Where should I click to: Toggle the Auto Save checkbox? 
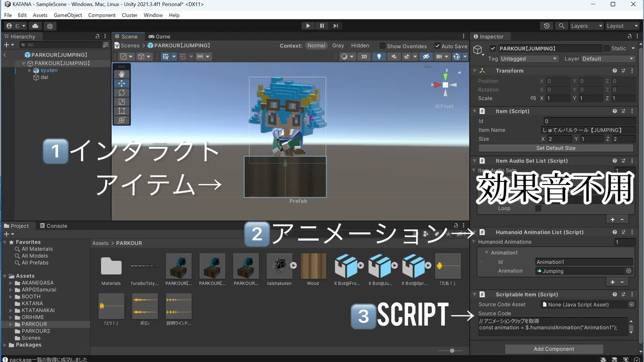[437, 46]
